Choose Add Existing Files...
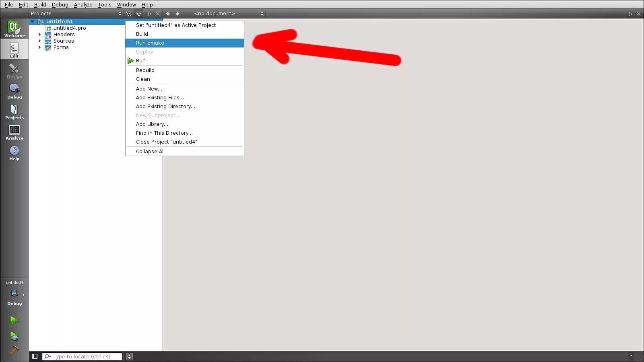Screen dimensions: 644x362 coord(185,98)
